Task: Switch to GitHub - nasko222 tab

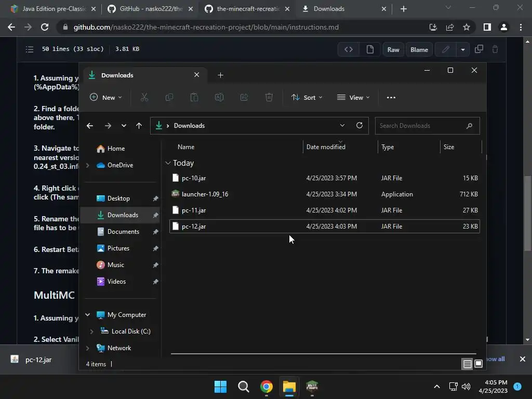Action: (151, 9)
